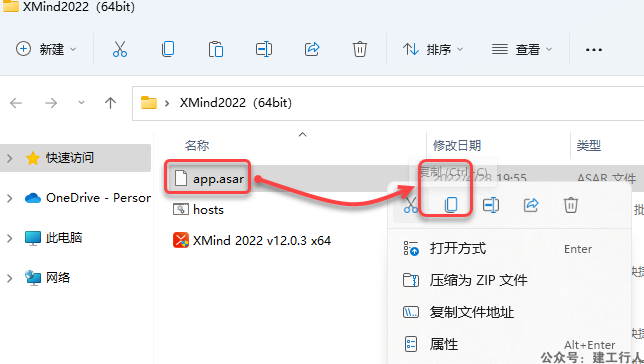Click the quick access star icon
The image size is (644, 364).
click(33, 158)
